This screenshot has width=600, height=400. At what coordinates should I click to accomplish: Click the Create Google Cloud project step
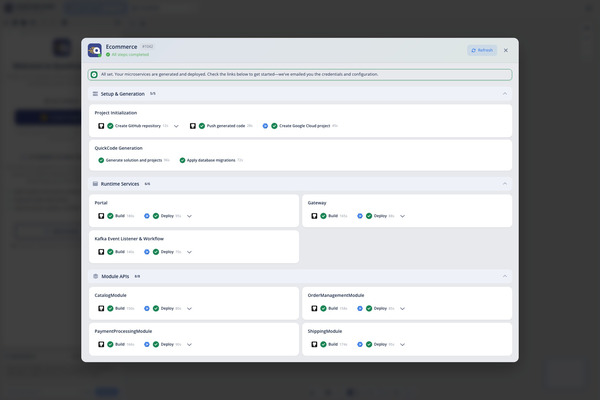[x=305, y=126]
